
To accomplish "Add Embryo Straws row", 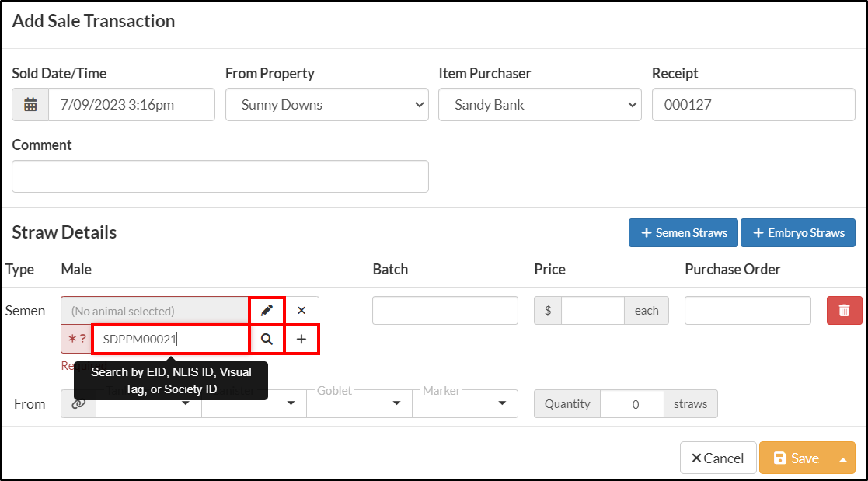I will click(x=798, y=233).
